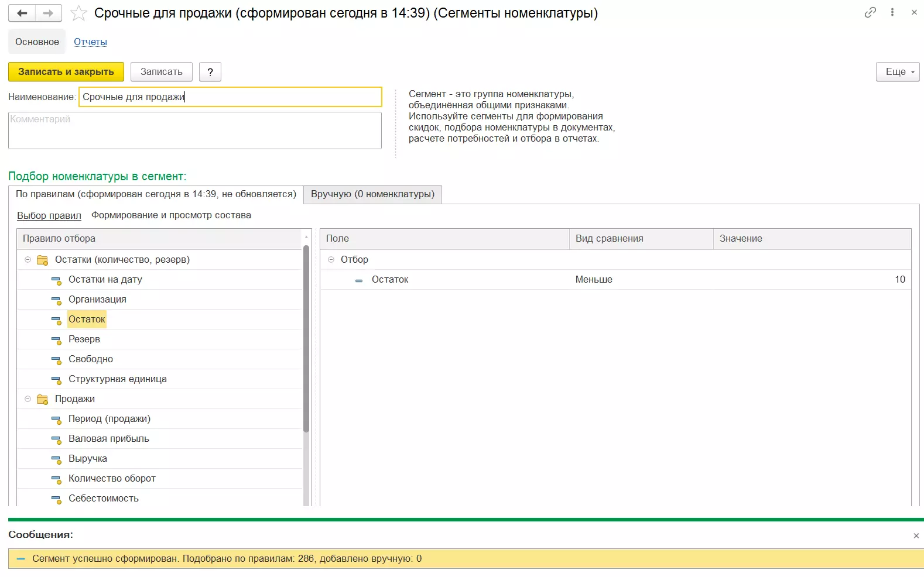This screenshot has width=924, height=577.
Task: Click the Поле column header
Action: pos(444,239)
